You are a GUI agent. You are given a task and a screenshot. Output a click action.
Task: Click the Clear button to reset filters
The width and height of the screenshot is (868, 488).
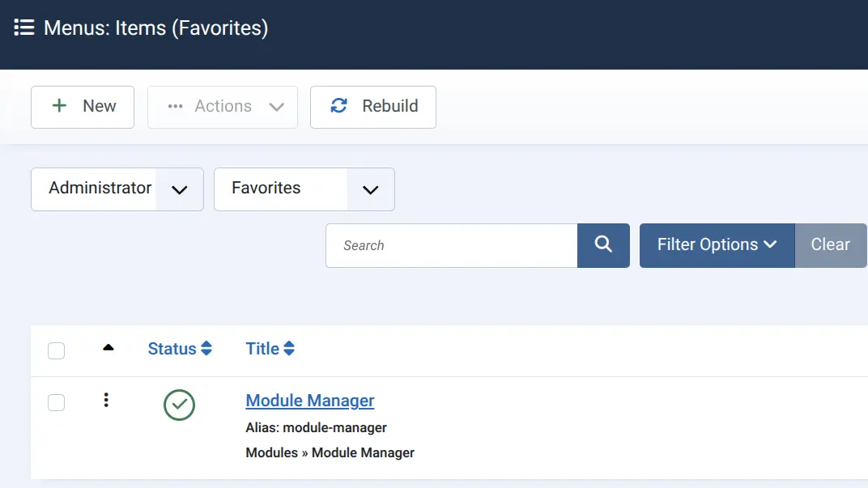tap(831, 244)
